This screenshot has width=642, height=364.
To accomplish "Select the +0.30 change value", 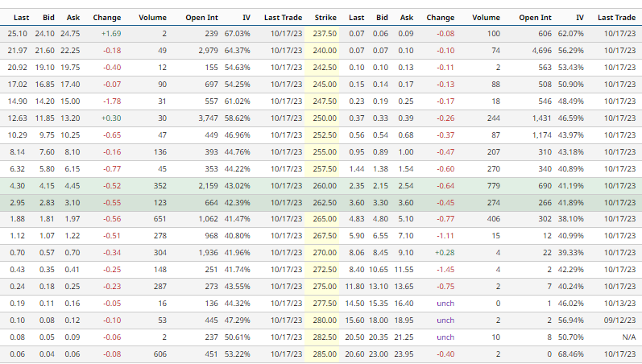I will pyautogui.click(x=111, y=118).
